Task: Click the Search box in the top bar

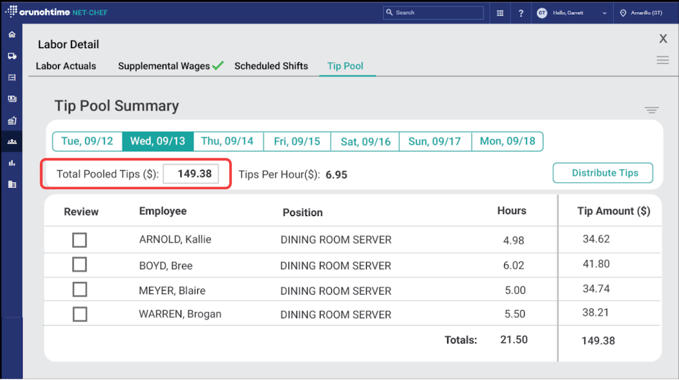Action: coord(433,13)
